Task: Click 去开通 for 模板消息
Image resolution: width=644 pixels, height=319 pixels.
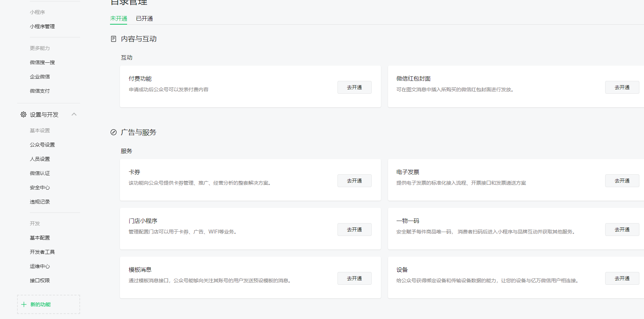Action: [x=355, y=278]
